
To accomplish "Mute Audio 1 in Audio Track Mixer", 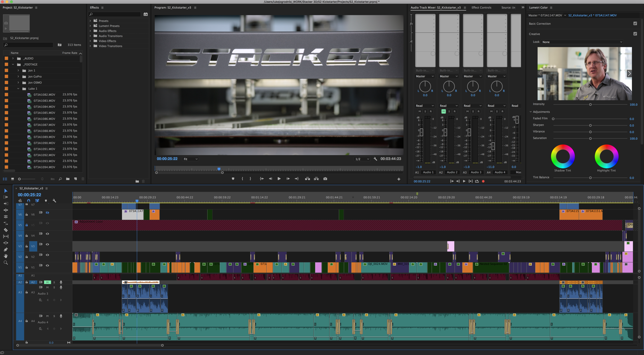I will tap(420, 111).
